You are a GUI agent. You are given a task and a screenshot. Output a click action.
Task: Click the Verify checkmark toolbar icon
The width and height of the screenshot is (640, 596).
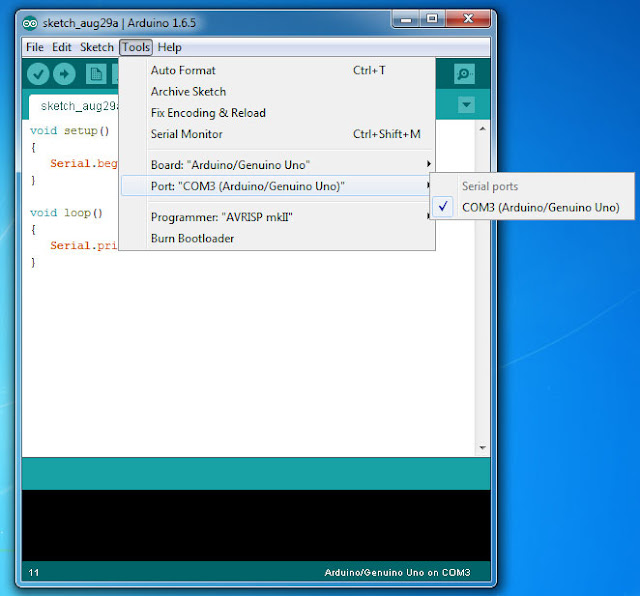click(x=38, y=74)
